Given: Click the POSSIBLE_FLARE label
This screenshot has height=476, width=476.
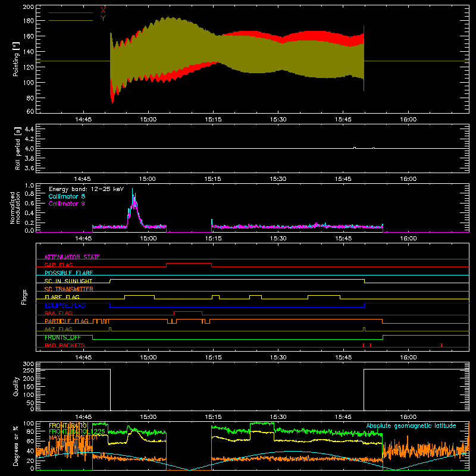Looking at the screenshot, I should pyautogui.click(x=68, y=273).
